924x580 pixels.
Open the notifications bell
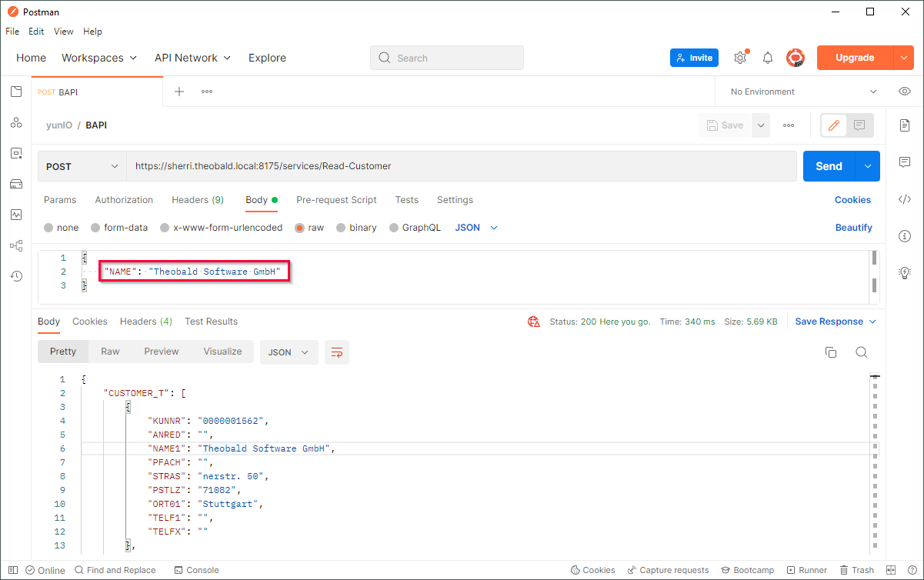coord(768,58)
